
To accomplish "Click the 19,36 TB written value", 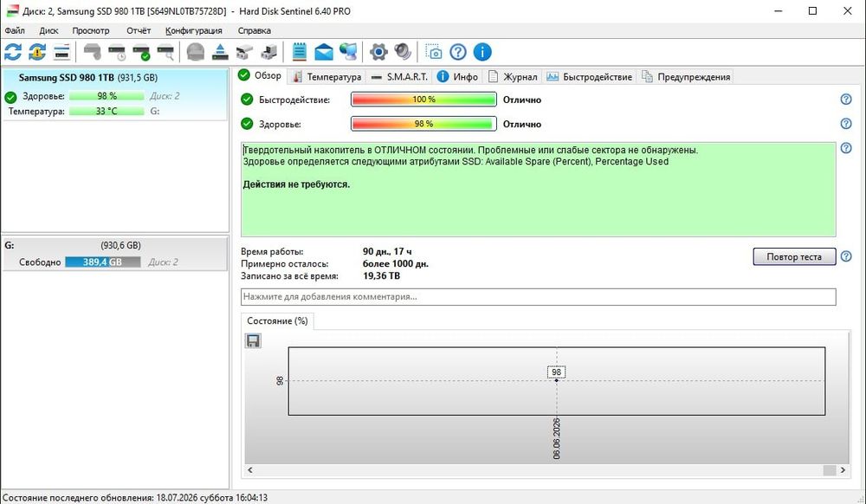I will [x=381, y=276].
